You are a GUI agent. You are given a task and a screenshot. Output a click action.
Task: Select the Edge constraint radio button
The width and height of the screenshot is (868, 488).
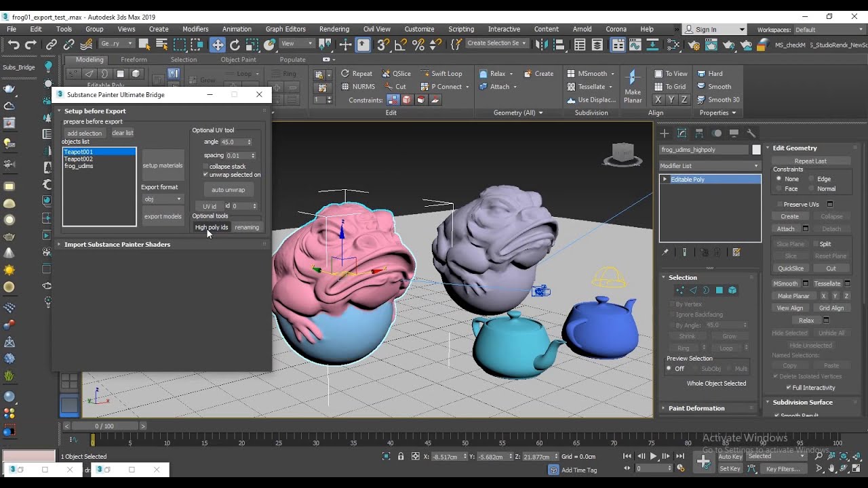pos(810,179)
